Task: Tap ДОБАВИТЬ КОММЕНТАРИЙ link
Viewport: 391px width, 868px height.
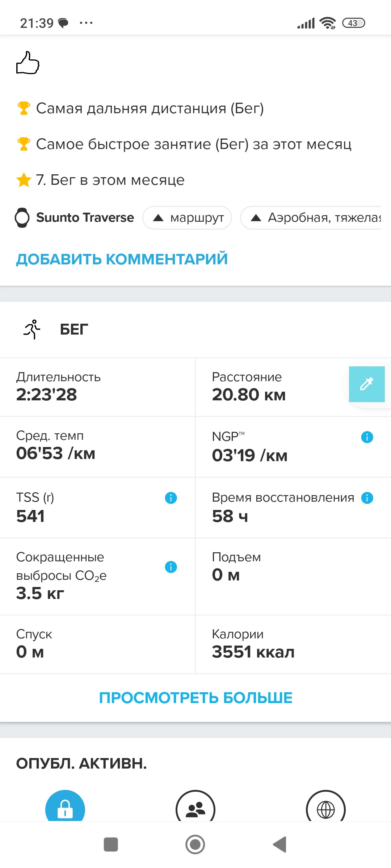Action: coord(122,259)
